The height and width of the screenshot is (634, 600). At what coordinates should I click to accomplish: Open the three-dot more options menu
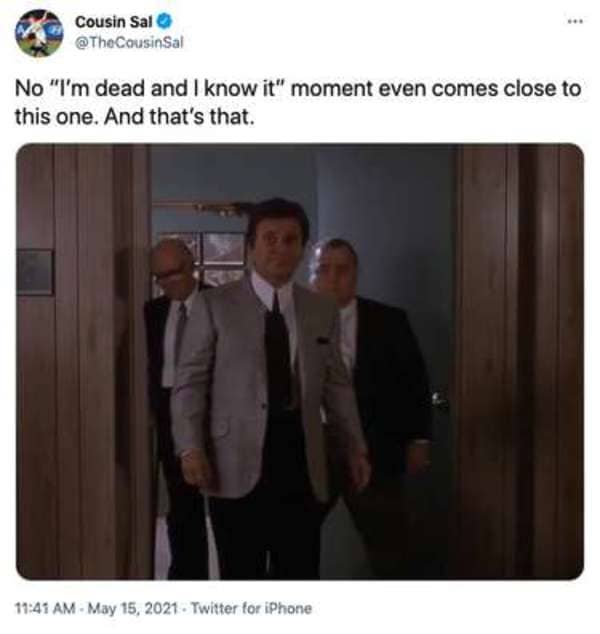point(575,21)
